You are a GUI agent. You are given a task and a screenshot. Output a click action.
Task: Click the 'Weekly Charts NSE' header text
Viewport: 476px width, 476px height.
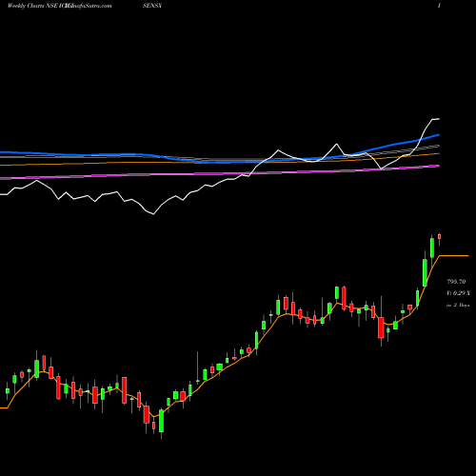pyautogui.click(x=32, y=6)
